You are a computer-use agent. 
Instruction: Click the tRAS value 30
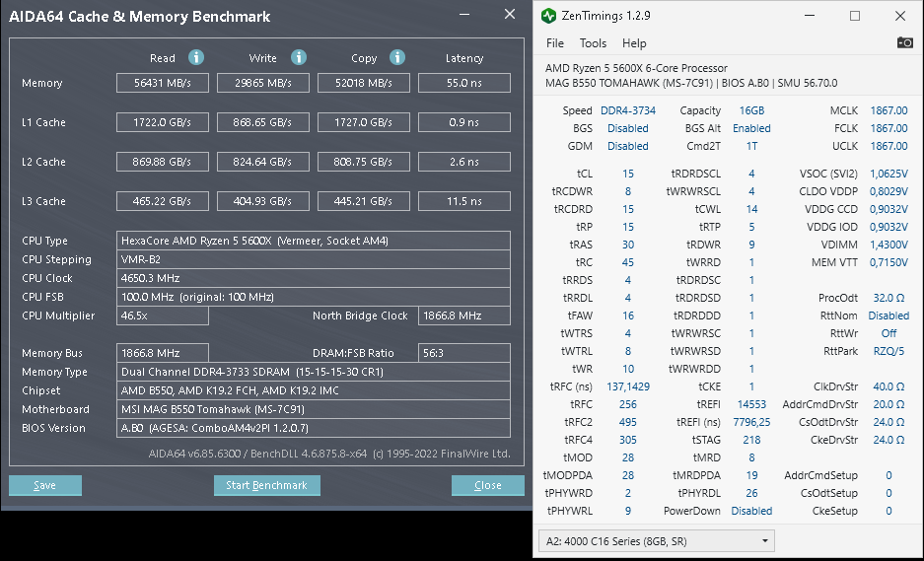click(627, 244)
